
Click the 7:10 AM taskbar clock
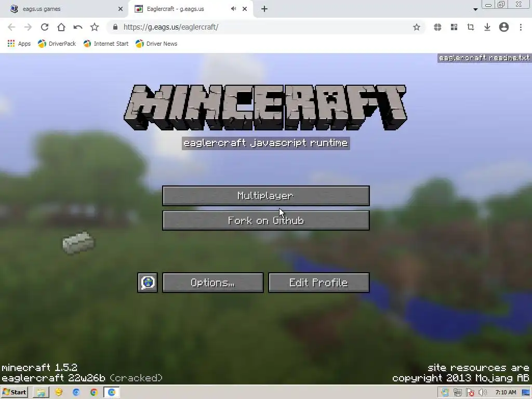tap(506, 393)
